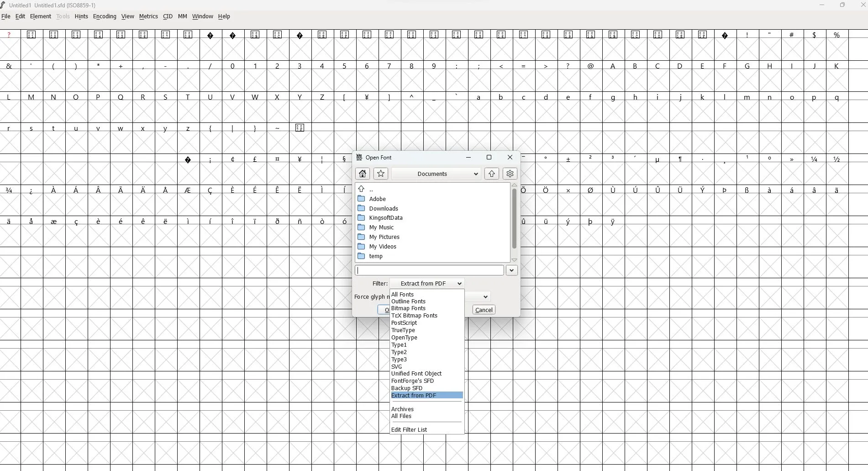Open the Force glyph names dropdown
868x471 pixels.
tap(485, 296)
